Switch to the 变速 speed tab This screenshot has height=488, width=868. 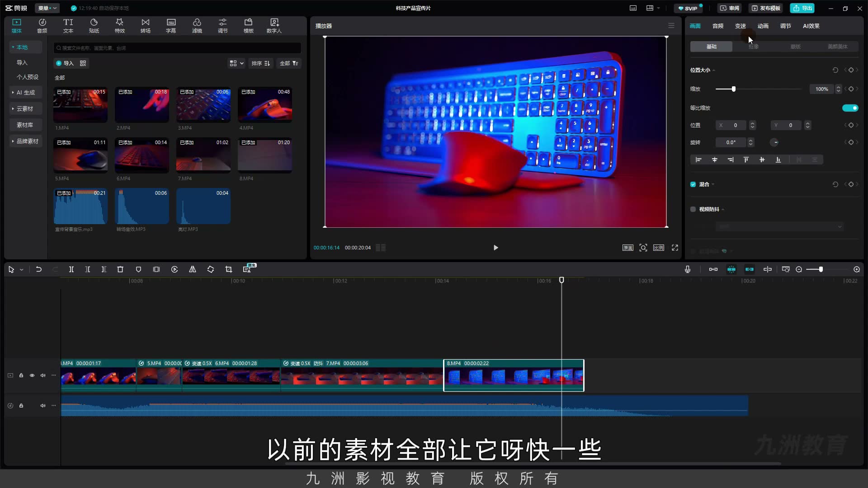tap(741, 26)
